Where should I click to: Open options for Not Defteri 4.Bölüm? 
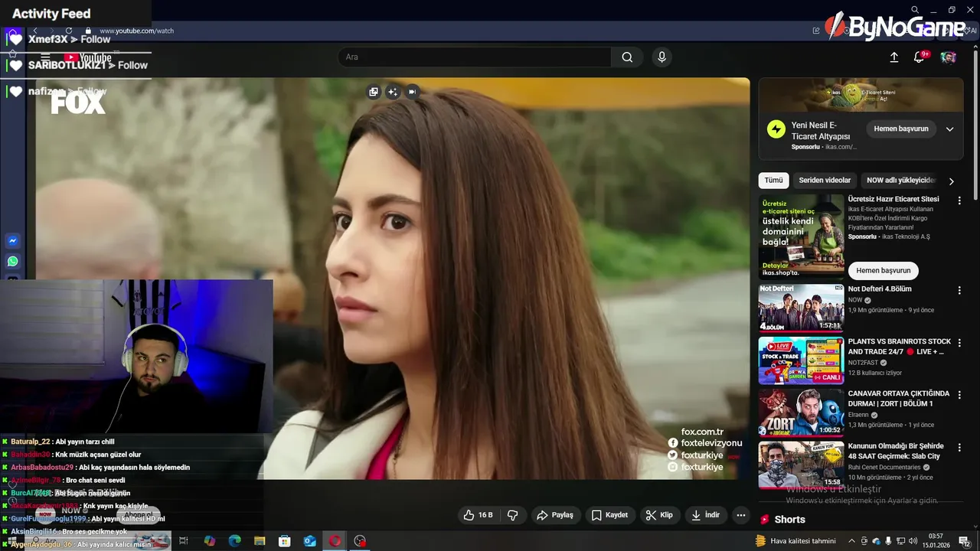959,290
